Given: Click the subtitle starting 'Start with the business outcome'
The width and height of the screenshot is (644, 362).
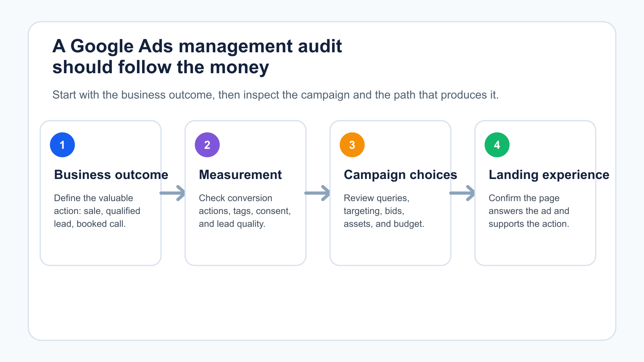Looking at the screenshot, I should click(276, 95).
